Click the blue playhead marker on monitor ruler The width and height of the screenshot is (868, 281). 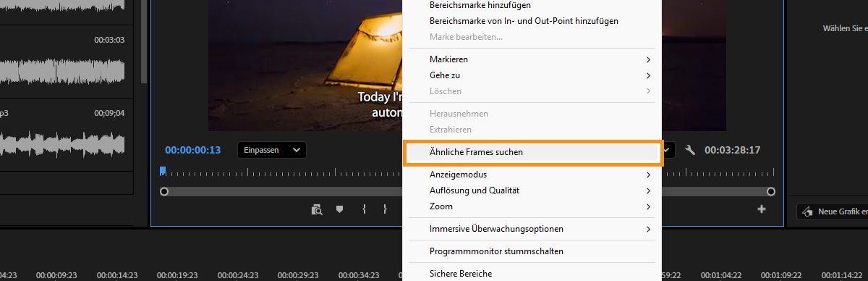pos(163,171)
